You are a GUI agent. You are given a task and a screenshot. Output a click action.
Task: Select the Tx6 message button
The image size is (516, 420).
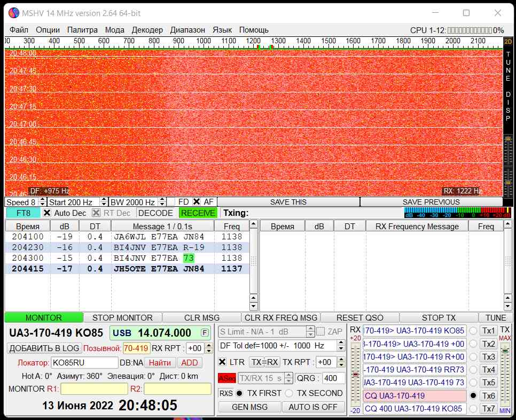click(x=488, y=396)
